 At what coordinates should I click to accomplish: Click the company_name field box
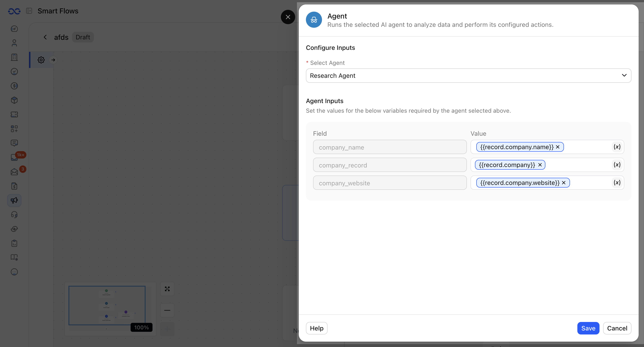pyautogui.click(x=390, y=147)
